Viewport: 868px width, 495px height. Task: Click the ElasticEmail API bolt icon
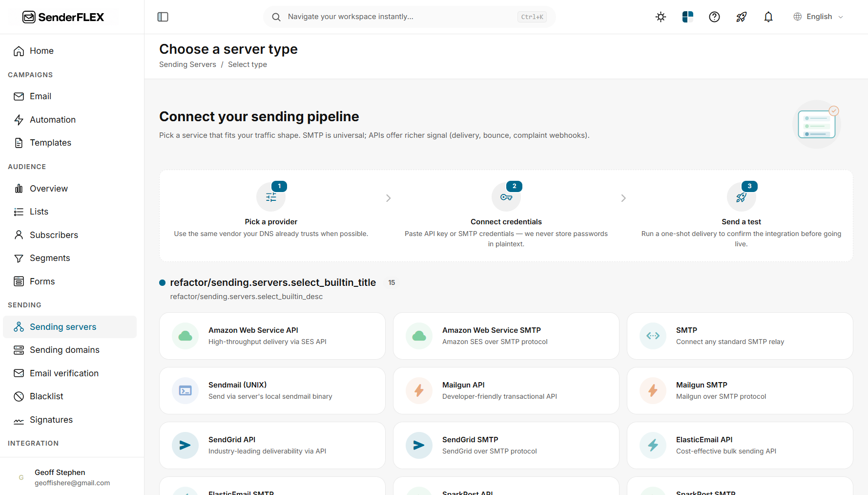(x=653, y=446)
